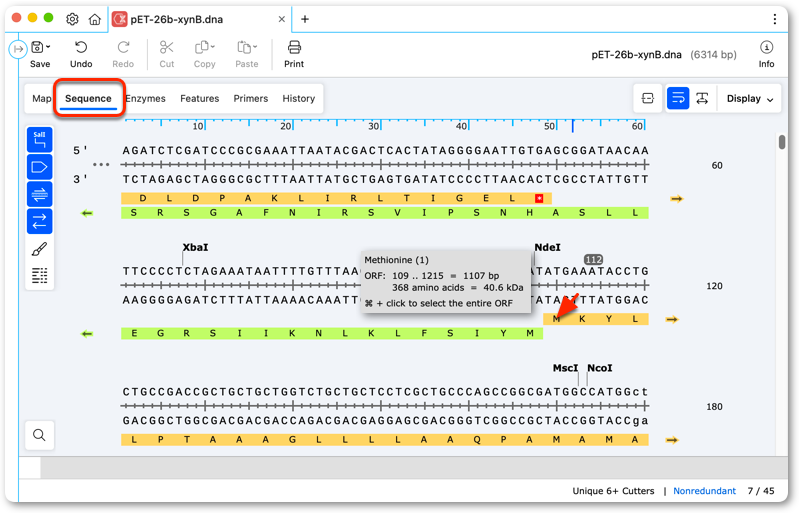Open the sequence format lines icon

(40, 275)
